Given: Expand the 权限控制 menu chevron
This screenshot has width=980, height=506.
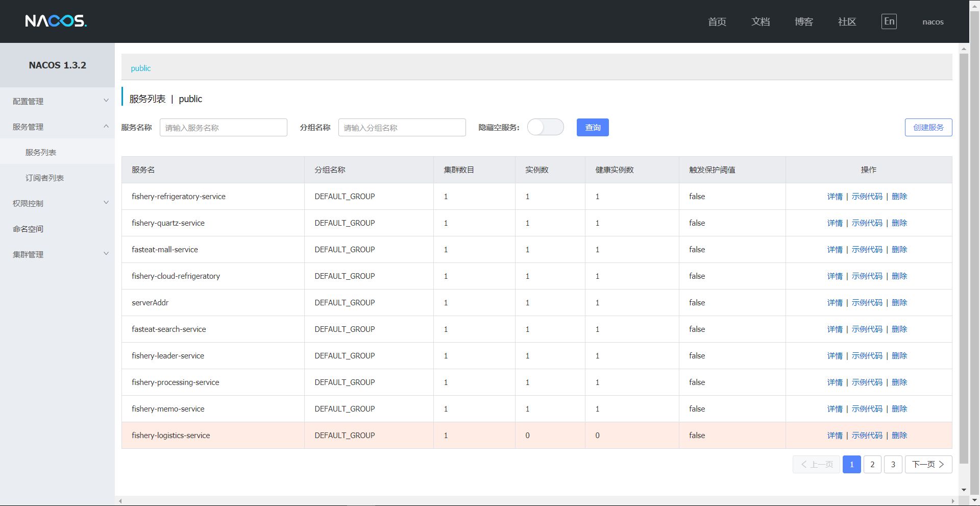Looking at the screenshot, I should tap(106, 203).
